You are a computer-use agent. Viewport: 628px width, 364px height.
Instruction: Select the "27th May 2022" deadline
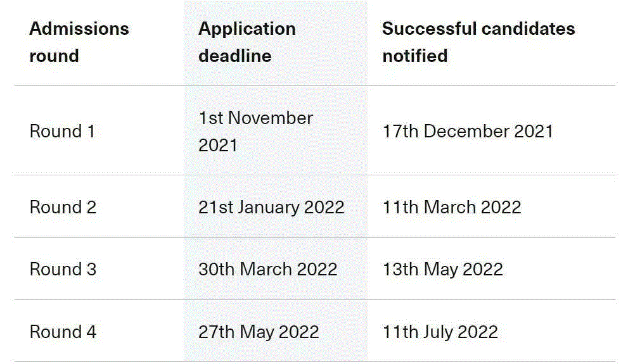click(259, 332)
